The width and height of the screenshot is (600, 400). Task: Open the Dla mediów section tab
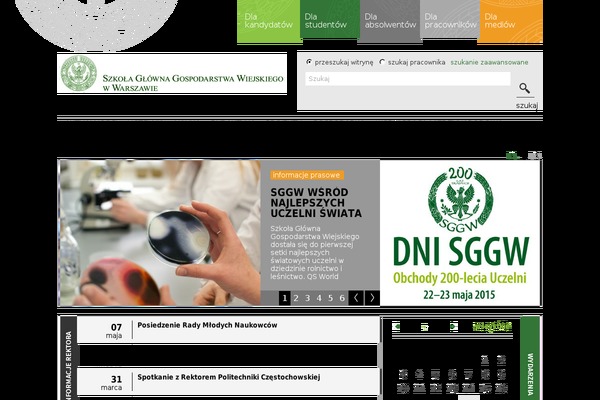coord(510,21)
